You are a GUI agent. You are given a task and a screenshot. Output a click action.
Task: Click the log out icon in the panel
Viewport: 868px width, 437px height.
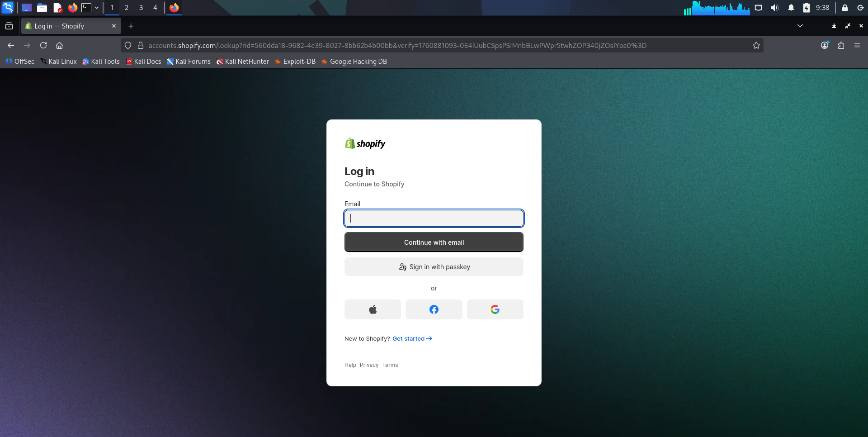coord(860,8)
